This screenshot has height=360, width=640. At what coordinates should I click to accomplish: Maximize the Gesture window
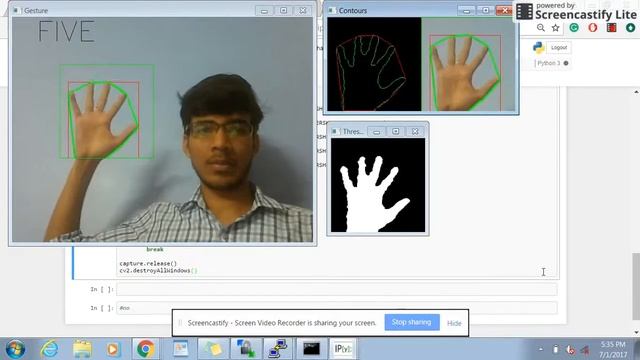tap(284, 11)
